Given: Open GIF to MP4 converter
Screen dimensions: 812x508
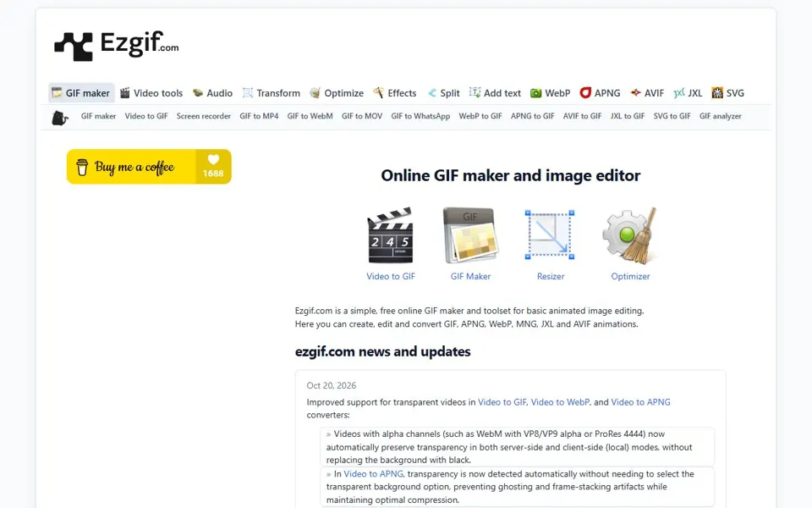Looking at the screenshot, I should coord(259,116).
